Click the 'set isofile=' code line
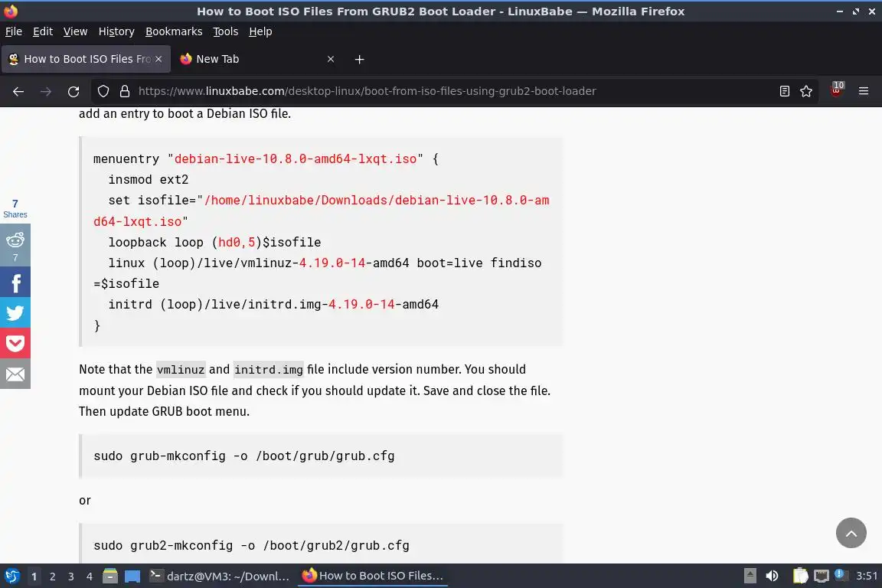 [322, 211]
